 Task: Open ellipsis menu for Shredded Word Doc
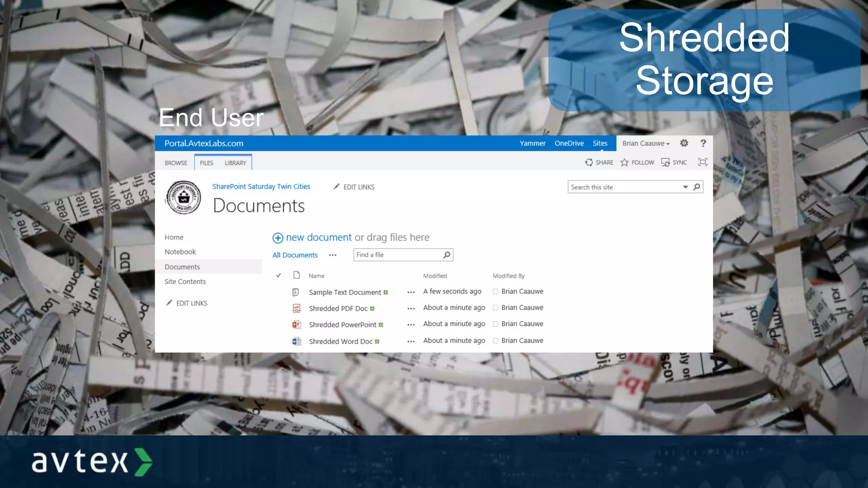(x=411, y=341)
